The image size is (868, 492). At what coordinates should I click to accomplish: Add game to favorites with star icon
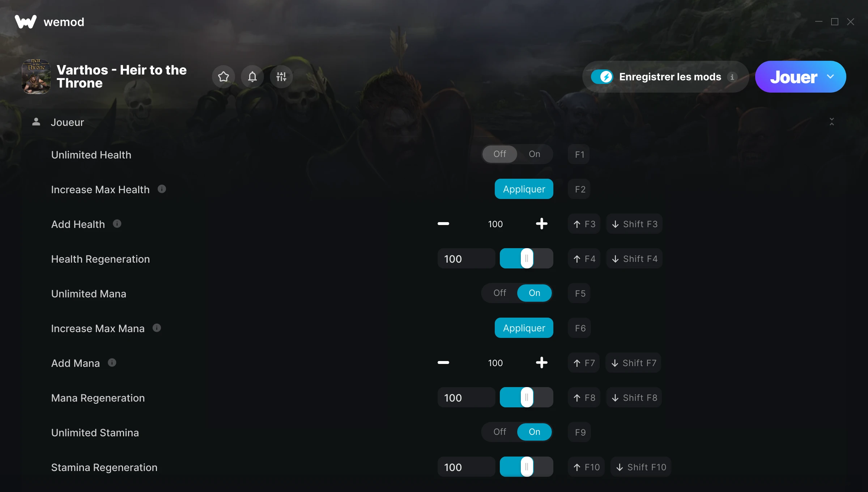224,77
